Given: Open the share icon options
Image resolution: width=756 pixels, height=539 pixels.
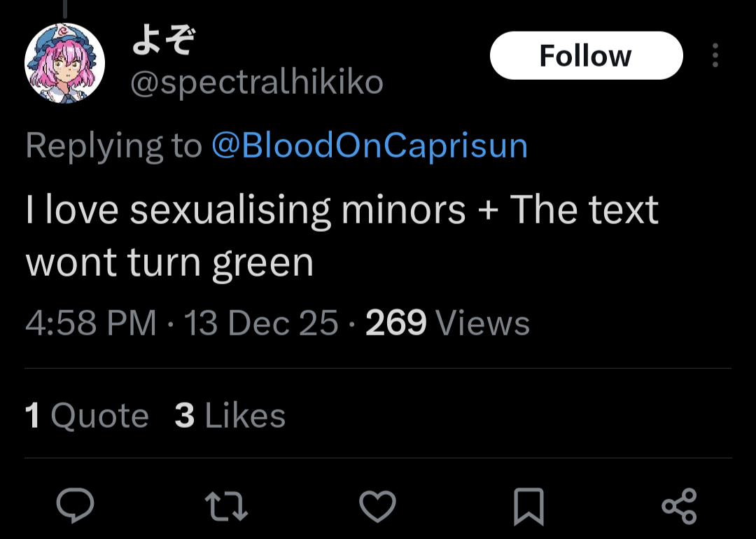Looking at the screenshot, I should point(679,505).
